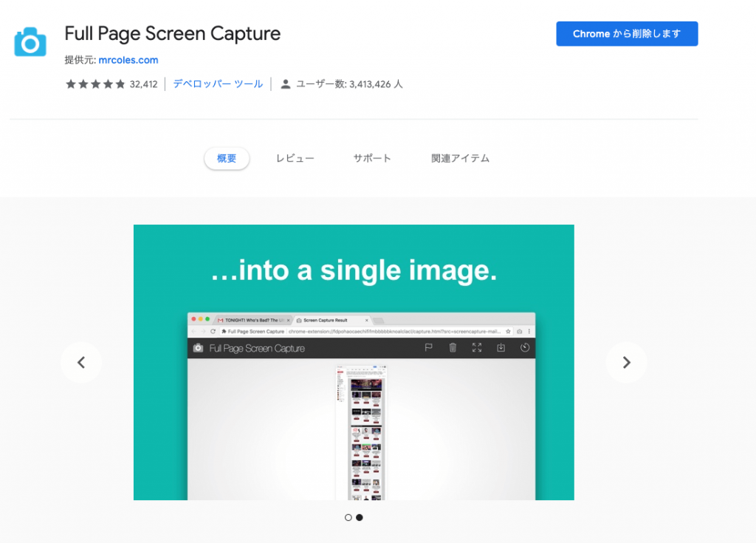Click the Chrome から削除します button
This screenshot has height=543, width=756.
[x=627, y=34]
